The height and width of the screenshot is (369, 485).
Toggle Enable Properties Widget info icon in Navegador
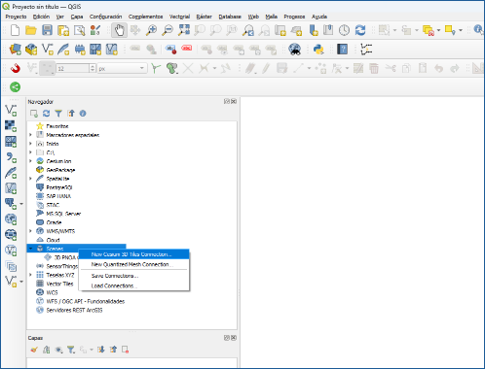pyautogui.click(x=83, y=114)
